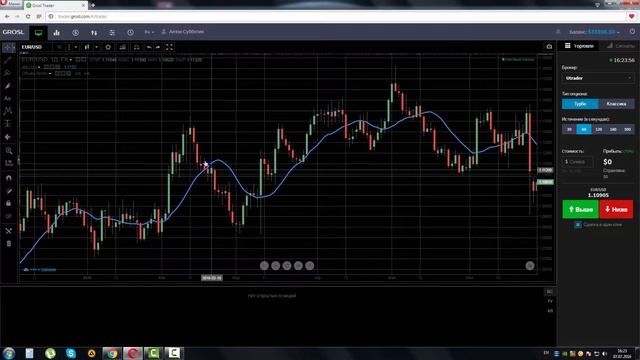Select 60 seconds expiration
This screenshot has height=360, width=640.
tap(584, 129)
